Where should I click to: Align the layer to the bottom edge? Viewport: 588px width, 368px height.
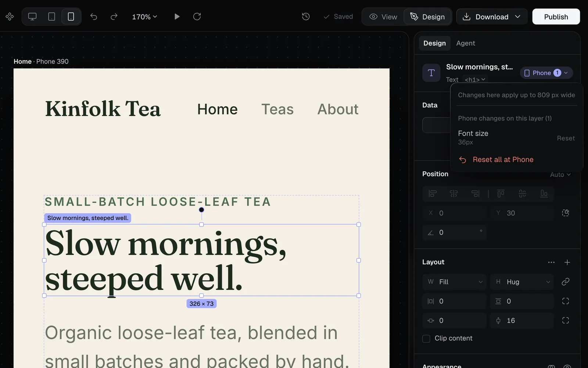(x=544, y=194)
